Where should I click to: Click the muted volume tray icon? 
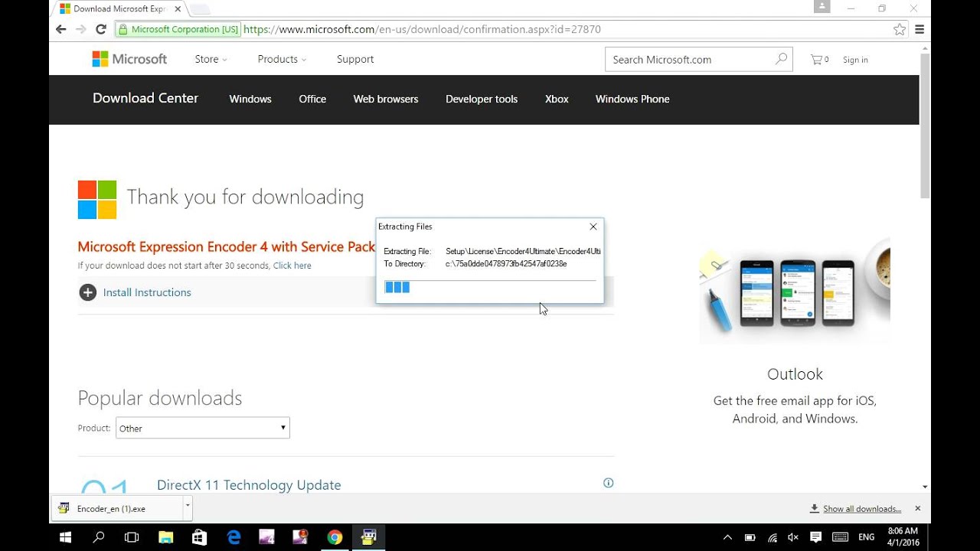793,537
